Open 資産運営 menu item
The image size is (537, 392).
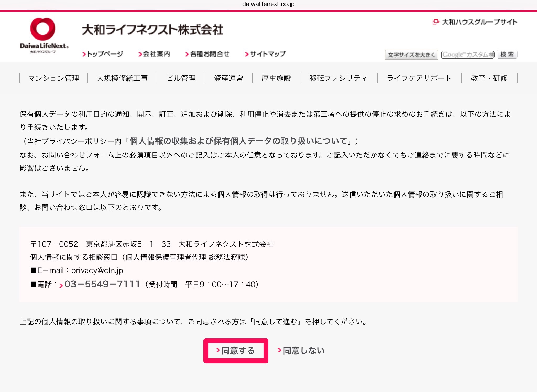228,78
